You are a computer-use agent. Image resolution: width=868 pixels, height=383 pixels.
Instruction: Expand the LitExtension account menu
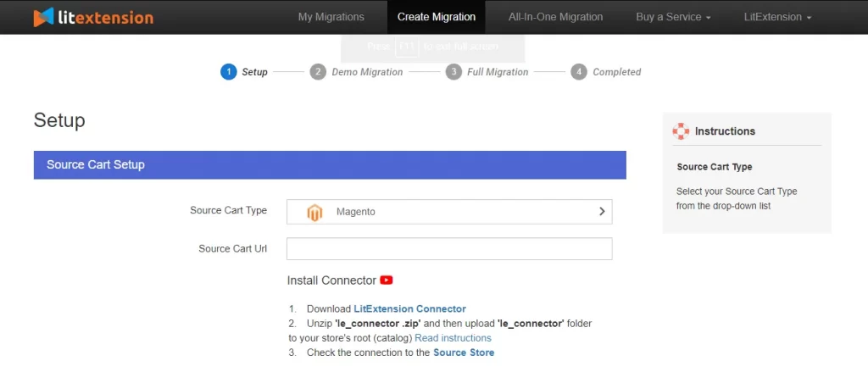(778, 17)
